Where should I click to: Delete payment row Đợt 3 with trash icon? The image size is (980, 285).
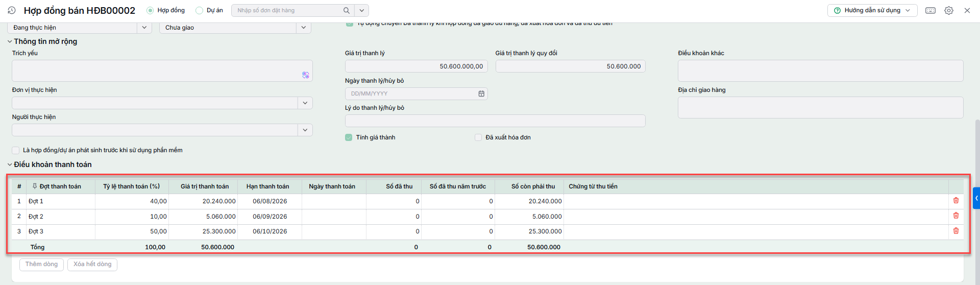[956, 231]
